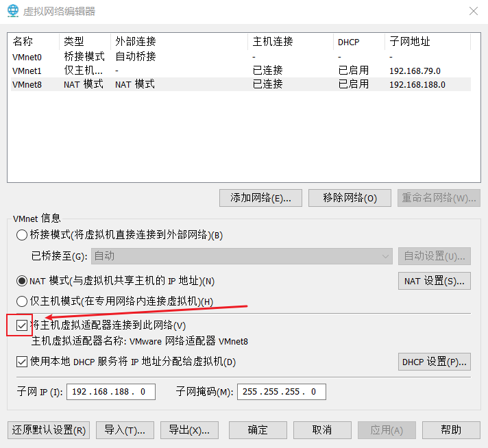This screenshot has width=488, height=448.
Task: Click 仅主机... type cell of VMnet1
Action: point(83,71)
